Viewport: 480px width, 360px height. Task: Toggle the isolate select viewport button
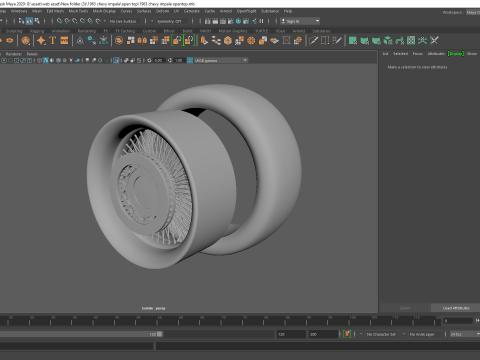pyautogui.click(x=116, y=60)
